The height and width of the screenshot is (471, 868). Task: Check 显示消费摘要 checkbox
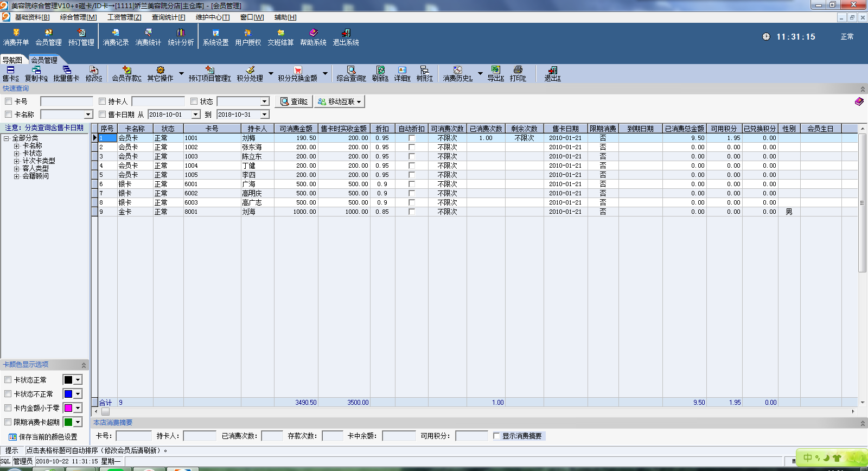497,436
